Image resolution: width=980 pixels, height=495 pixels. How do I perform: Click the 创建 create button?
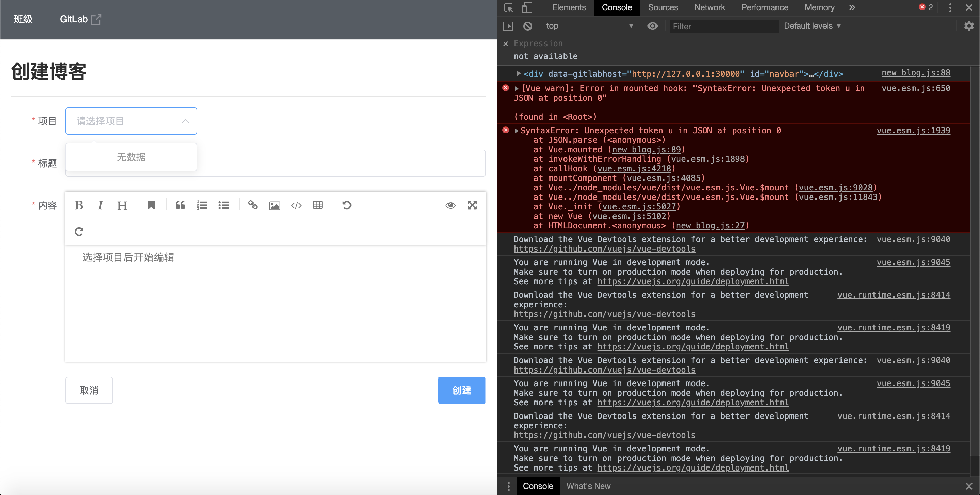tap(461, 390)
